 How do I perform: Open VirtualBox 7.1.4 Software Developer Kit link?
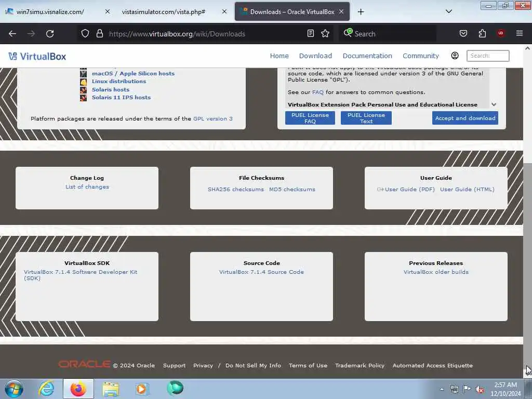click(81, 275)
